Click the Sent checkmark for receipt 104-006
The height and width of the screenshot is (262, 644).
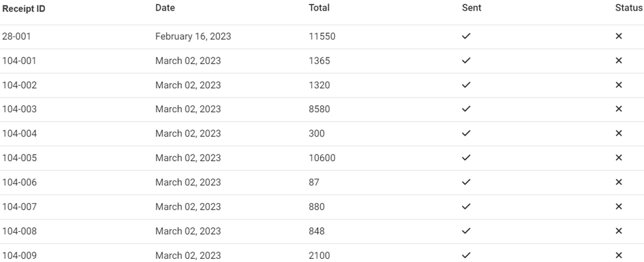click(x=466, y=182)
